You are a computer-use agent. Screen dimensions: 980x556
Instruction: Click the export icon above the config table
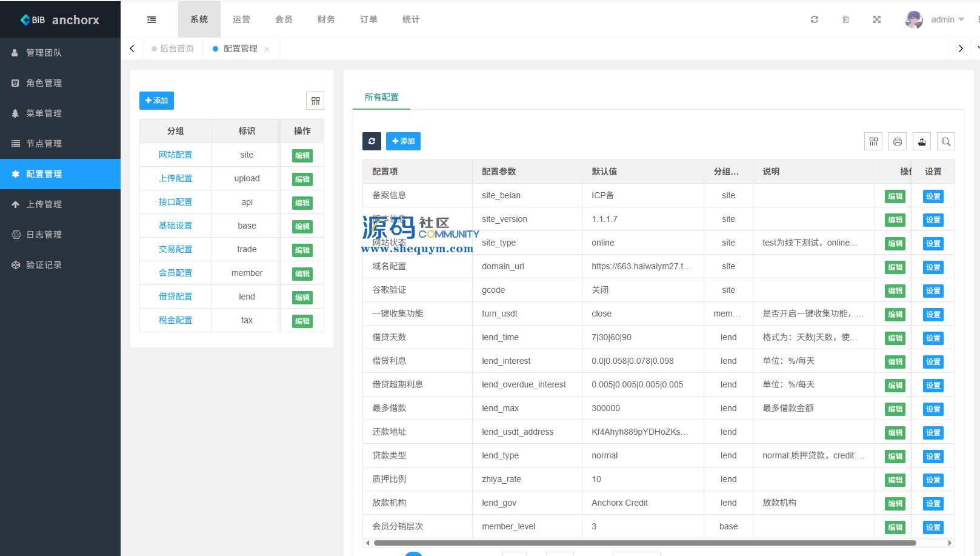(922, 141)
